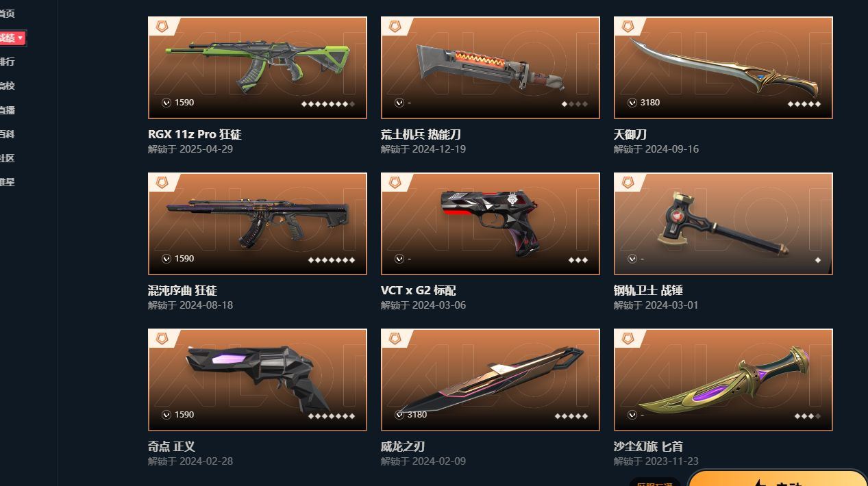This screenshot has height=486, width=868.
Task: Open the 首页 sidebar menu item
Action: pyautogui.click(x=7, y=14)
